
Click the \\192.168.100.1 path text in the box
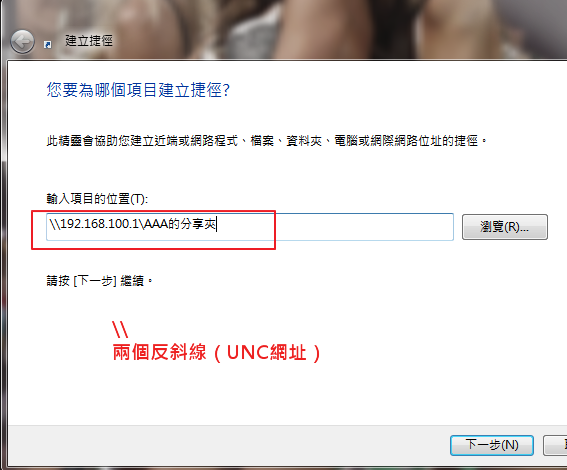click(x=94, y=224)
